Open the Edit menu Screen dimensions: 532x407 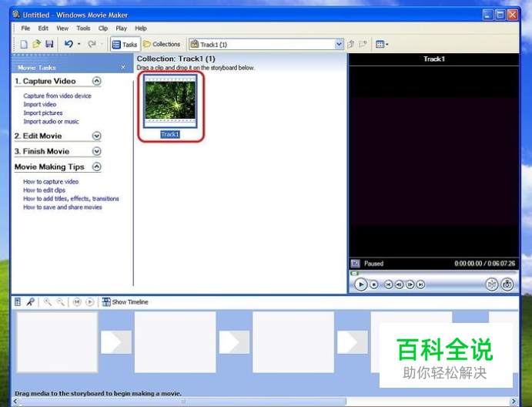pyautogui.click(x=43, y=29)
